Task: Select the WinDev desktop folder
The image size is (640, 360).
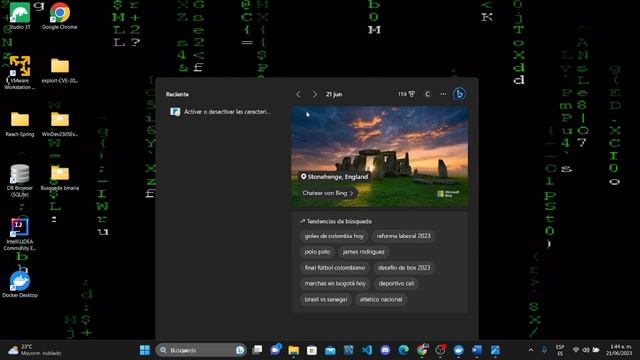Action: [x=60, y=124]
